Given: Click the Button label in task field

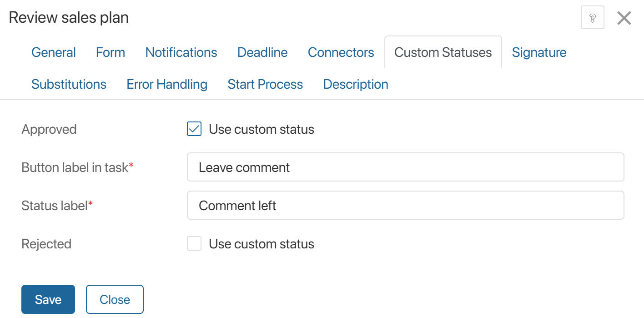Looking at the screenshot, I should coord(406,167).
